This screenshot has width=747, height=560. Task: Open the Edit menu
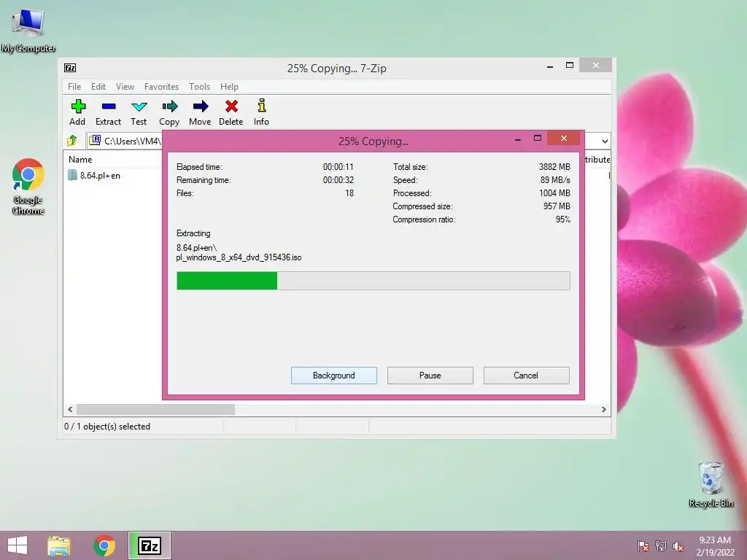click(98, 87)
